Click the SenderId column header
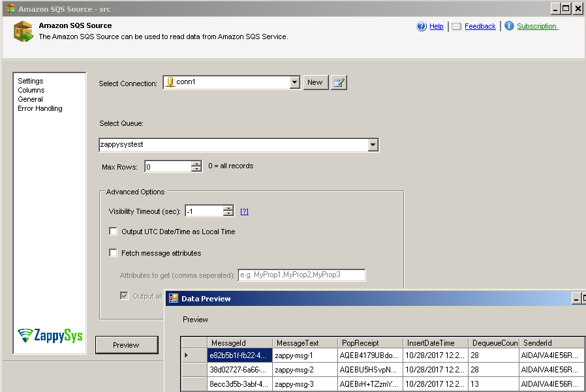Screen dimensions: 586x392 click(551, 342)
